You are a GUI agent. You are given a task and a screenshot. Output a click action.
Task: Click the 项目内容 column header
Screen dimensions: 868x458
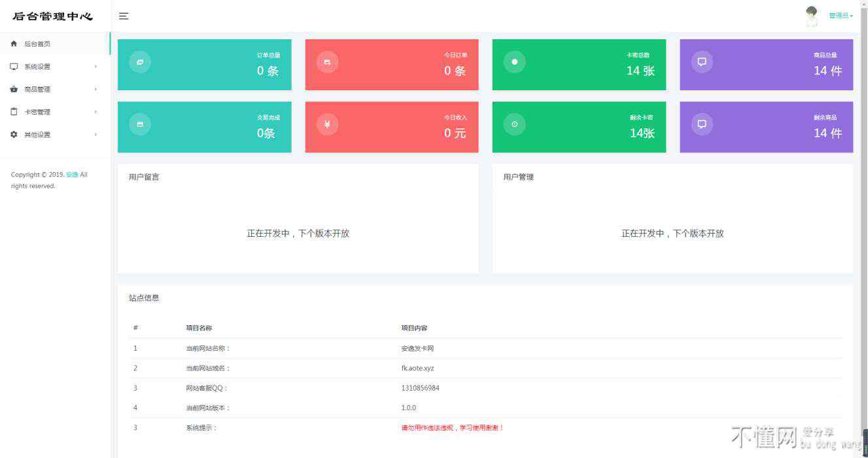(414, 328)
